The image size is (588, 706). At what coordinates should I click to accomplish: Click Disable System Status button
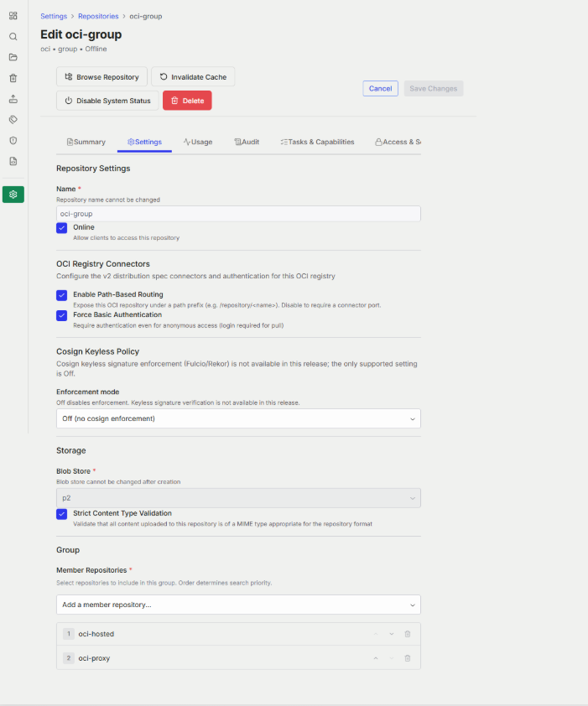tap(107, 101)
